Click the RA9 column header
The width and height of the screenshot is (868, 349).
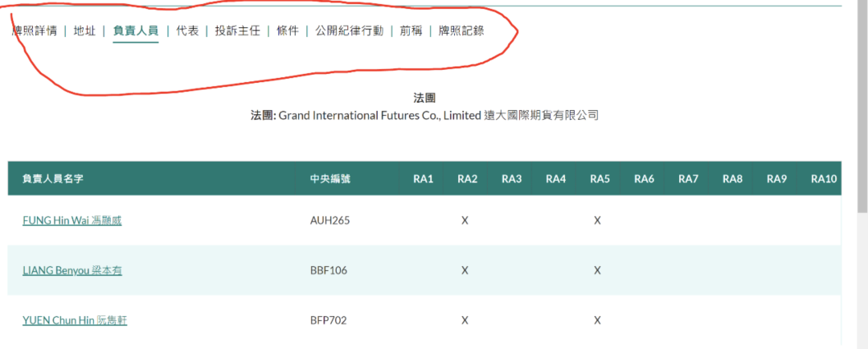click(x=776, y=179)
